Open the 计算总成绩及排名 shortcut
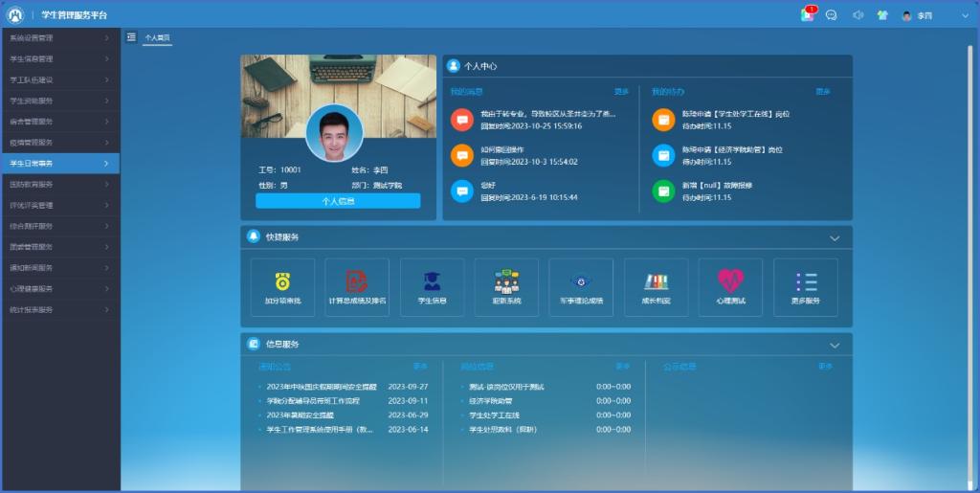Image resolution: width=980 pixels, height=493 pixels. [x=357, y=282]
